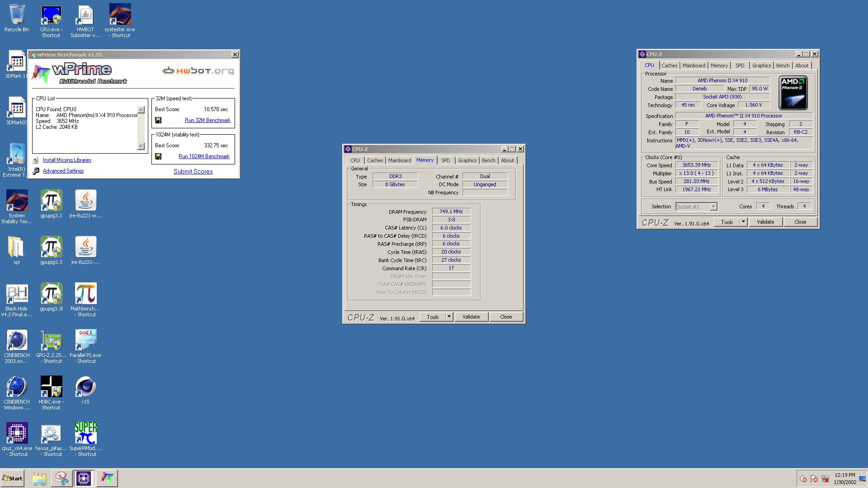Open System Stability Tester icon
868x488 pixels.
point(17,207)
